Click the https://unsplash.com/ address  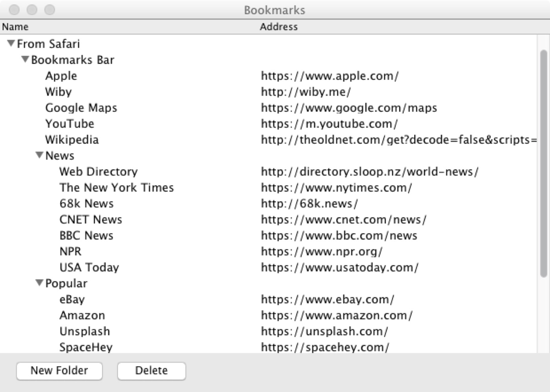324,332
